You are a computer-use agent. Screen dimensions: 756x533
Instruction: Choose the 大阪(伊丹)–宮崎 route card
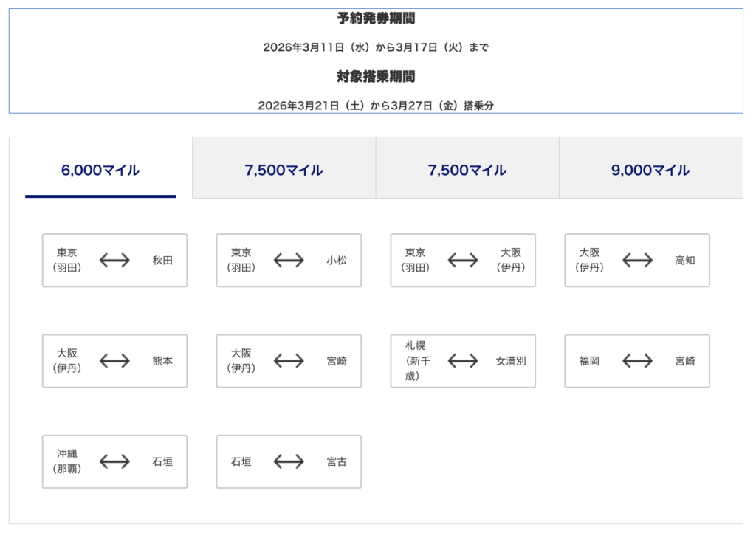tap(289, 361)
